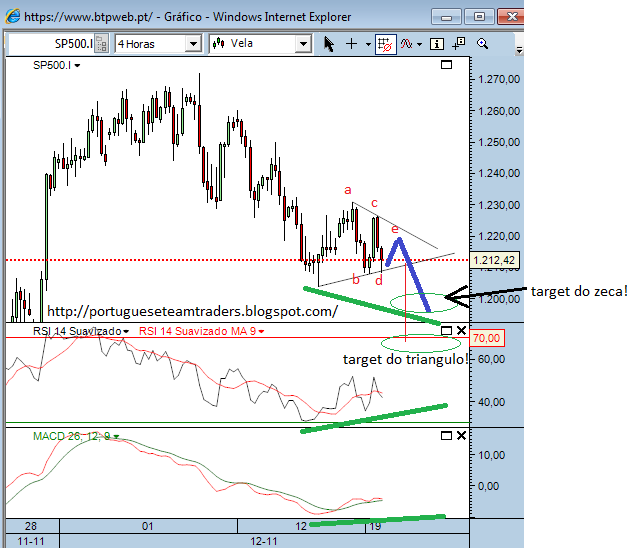Click the 19 date on the time axis
The height and width of the screenshot is (551, 629).
coord(375,526)
